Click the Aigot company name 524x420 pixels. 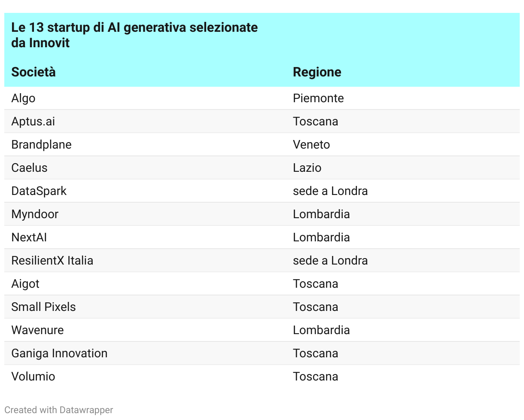coord(25,284)
